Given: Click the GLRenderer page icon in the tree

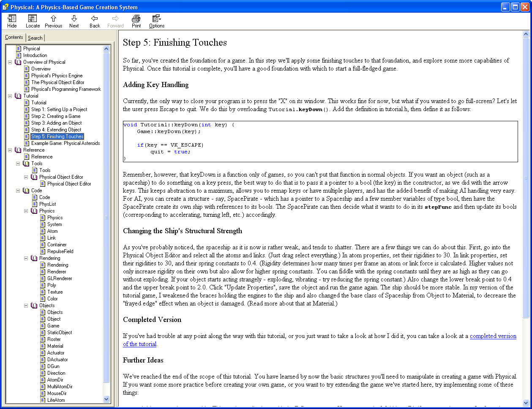Looking at the screenshot, I should 43,278.
